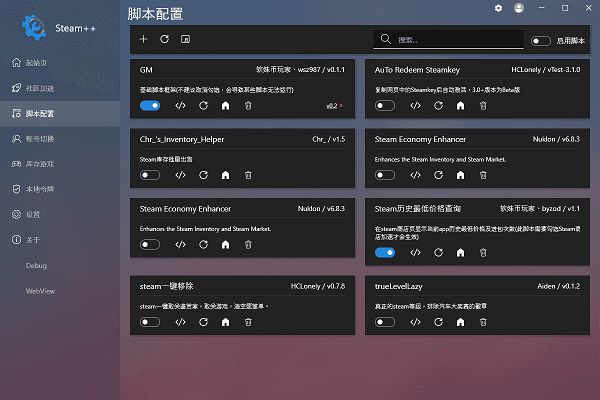This screenshot has height=400, width=600.
Task: Open the about page in sidebar
Action: pyautogui.click(x=60, y=240)
